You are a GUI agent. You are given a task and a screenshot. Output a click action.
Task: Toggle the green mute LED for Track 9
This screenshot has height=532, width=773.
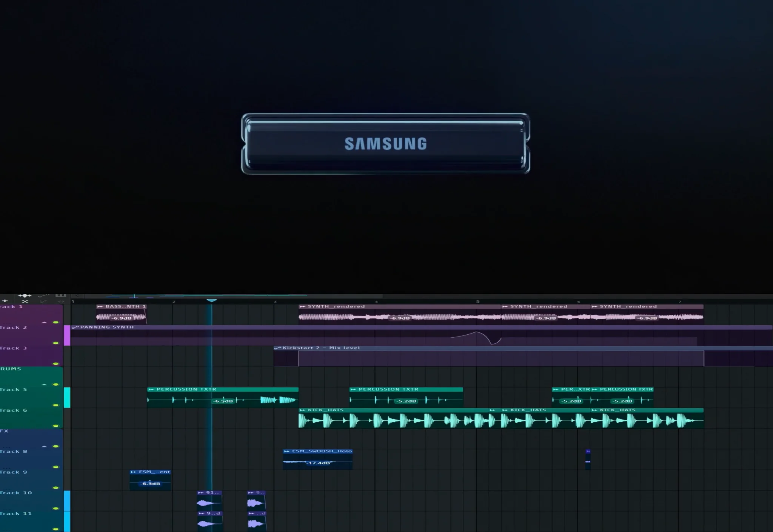(56, 487)
